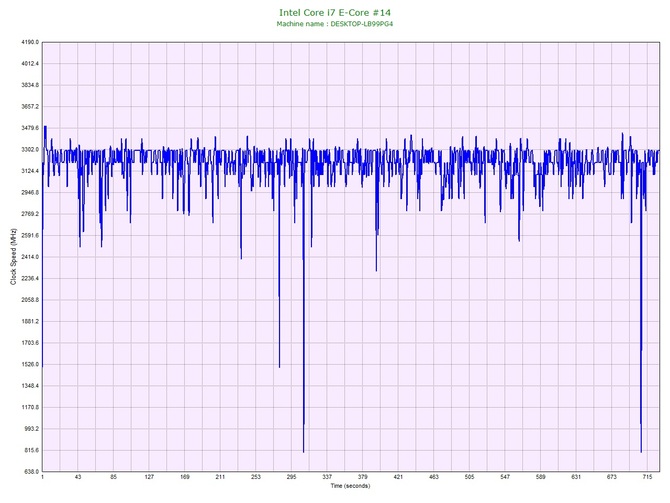670x503 pixels.
Task: Click the machine name DESKTOP-LB99PG4 subtitle
Action: (336, 24)
